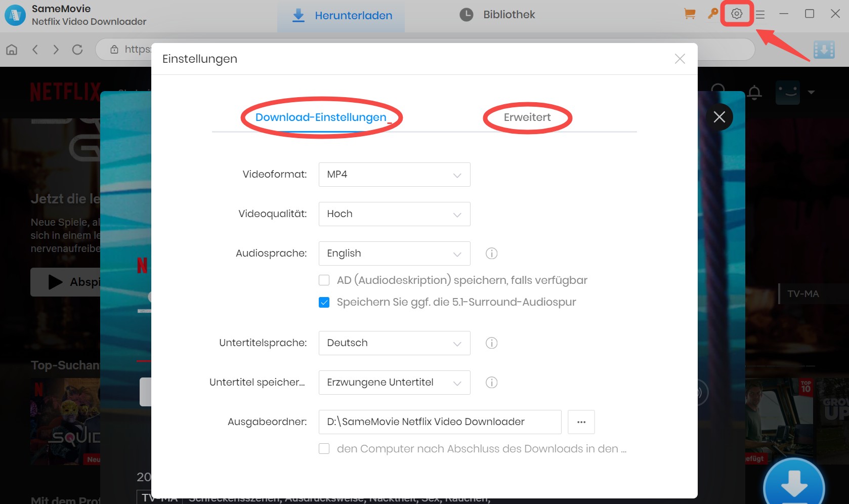Show info for Audiosprache setting
Screen dimensions: 849x504
[x=491, y=254]
